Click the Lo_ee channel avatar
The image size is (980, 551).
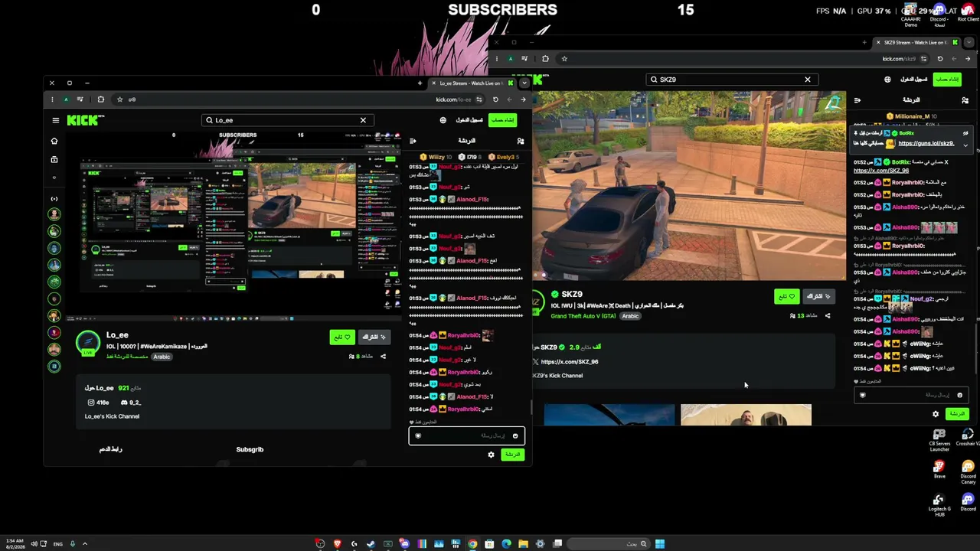pos(88,342)
